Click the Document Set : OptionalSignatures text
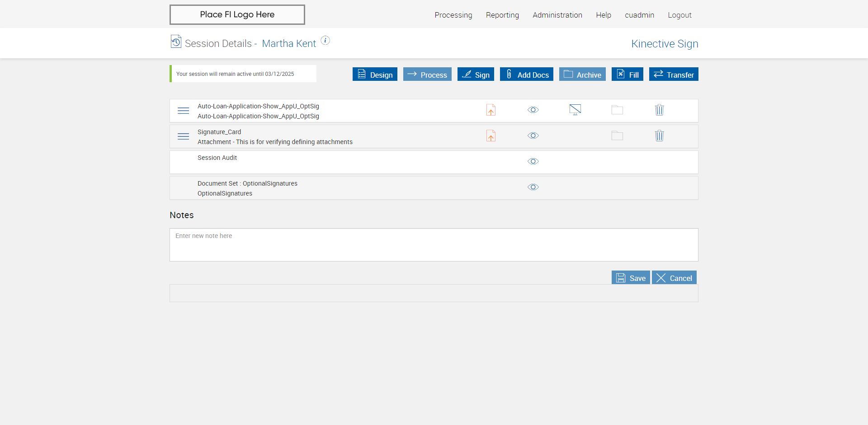 coord(247,183)
